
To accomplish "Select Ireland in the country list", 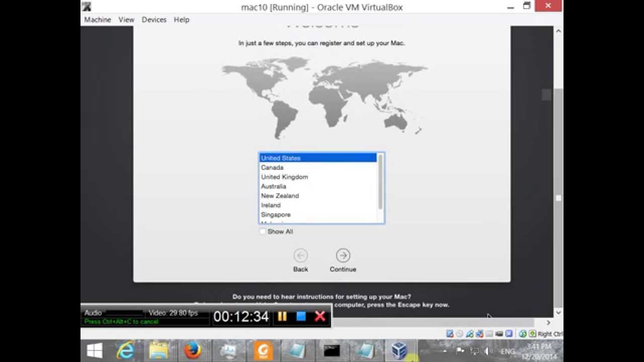I will (318, 205).
